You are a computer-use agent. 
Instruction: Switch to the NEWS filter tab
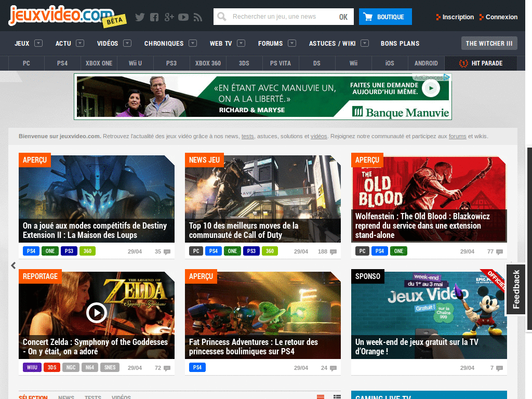coord(66,397)
